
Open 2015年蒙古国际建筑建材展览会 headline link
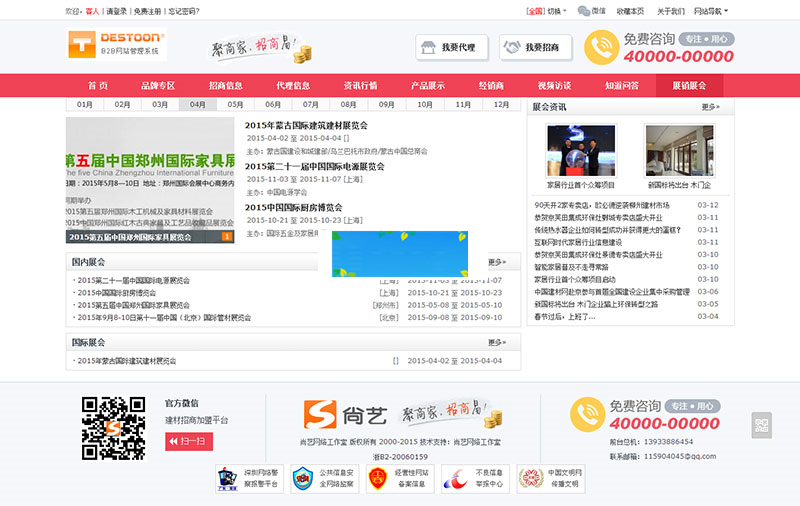306,126
